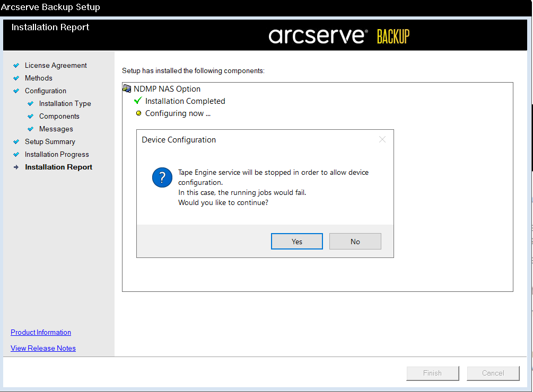Viewport: 533px width, 392px height.
Task: Click the yellow Configuring now status icon
Action: (137, 113)
